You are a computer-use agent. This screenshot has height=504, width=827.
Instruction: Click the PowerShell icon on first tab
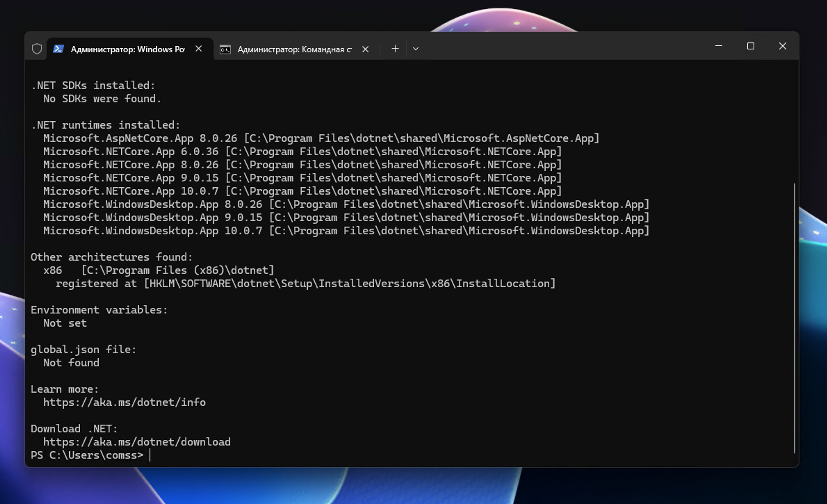(x=58, y=49)
